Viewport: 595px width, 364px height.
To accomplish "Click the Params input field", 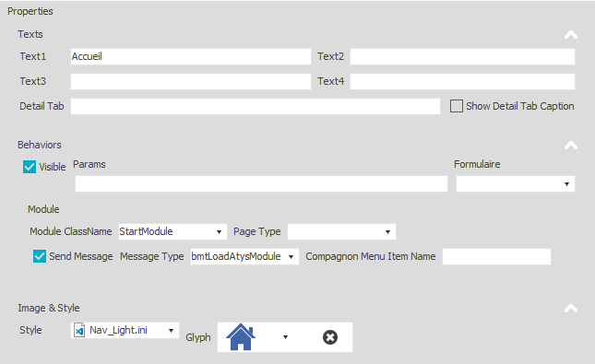I will click(261, 184).
